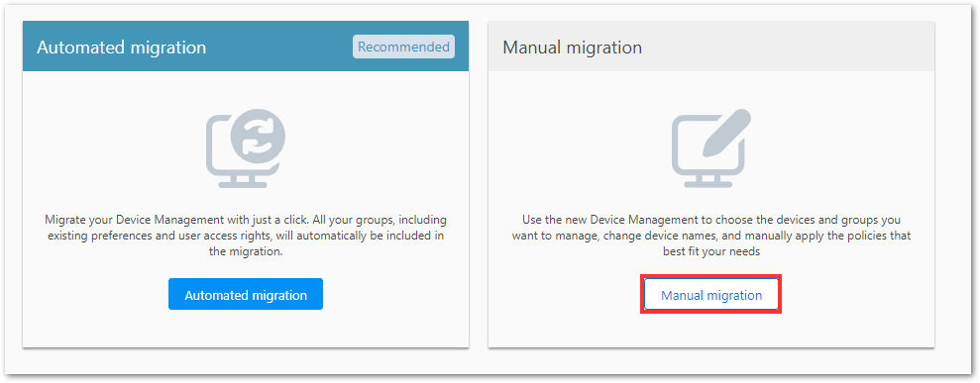Click the blue Automated migration button
The image size is (980, 383).
coord(246,294)
